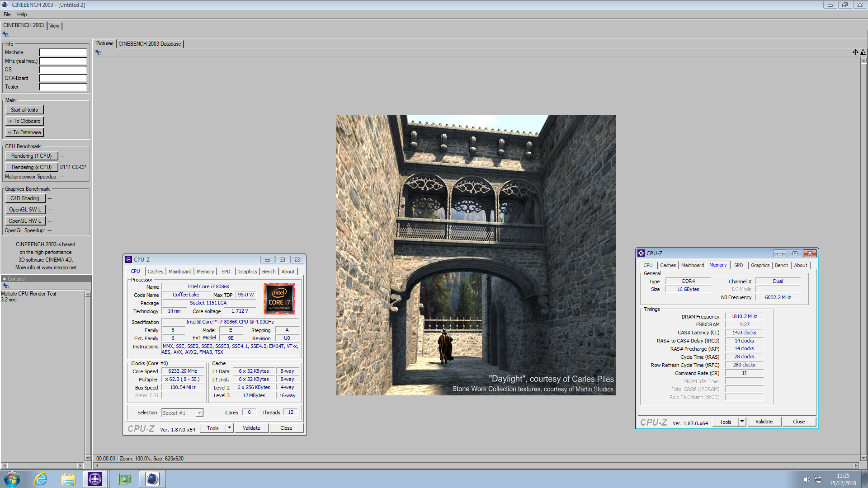Viewport: 868px width, 488px height.
Task: Select the Pictures tab
Action: pos(104,43)
